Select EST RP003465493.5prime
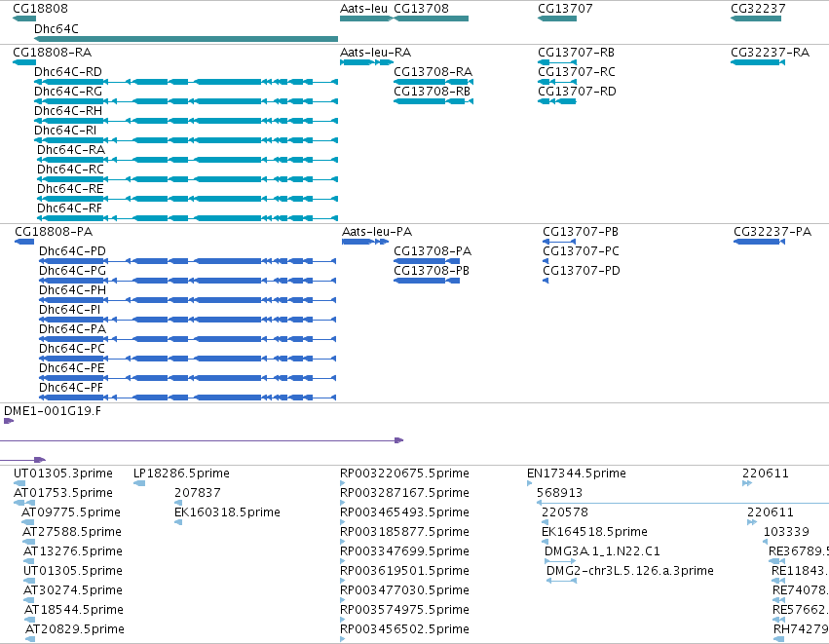This screenshot has height=644, width=829. pos(404,512)
